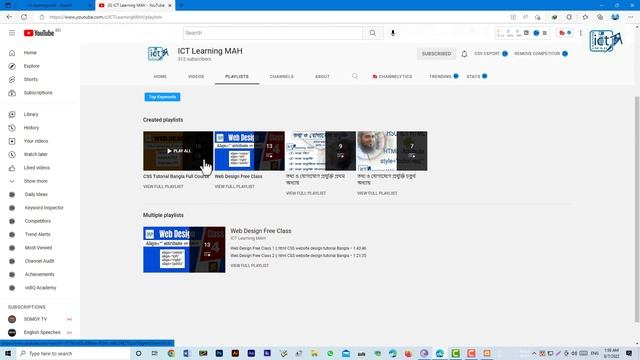Image resolution: width=640 pixels, height=360 pixels.
Task: View full playlist under Web Design Free Class in Created playlists
Action: (x=235, y=187)
